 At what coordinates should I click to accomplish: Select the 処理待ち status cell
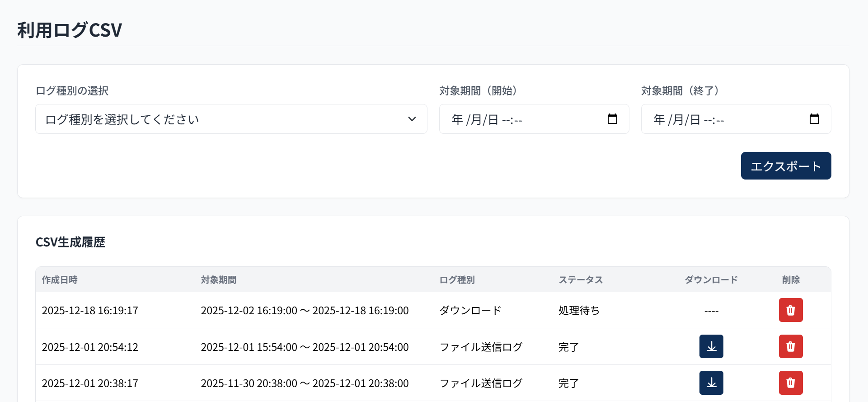pyautogui.click(x=579, y=311)
